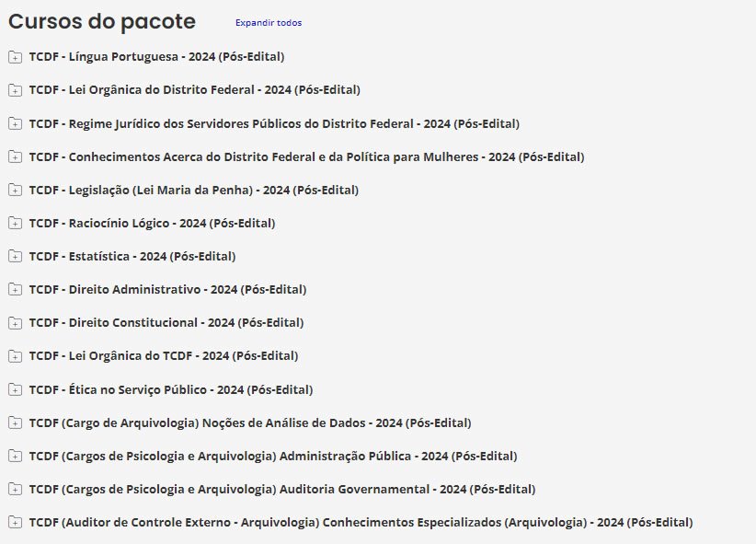Viewport: 756px width, 544px height.
Task: Expand 'Conhecimentos Acerca do Distrito Federal' course
Action: [306, 157]
